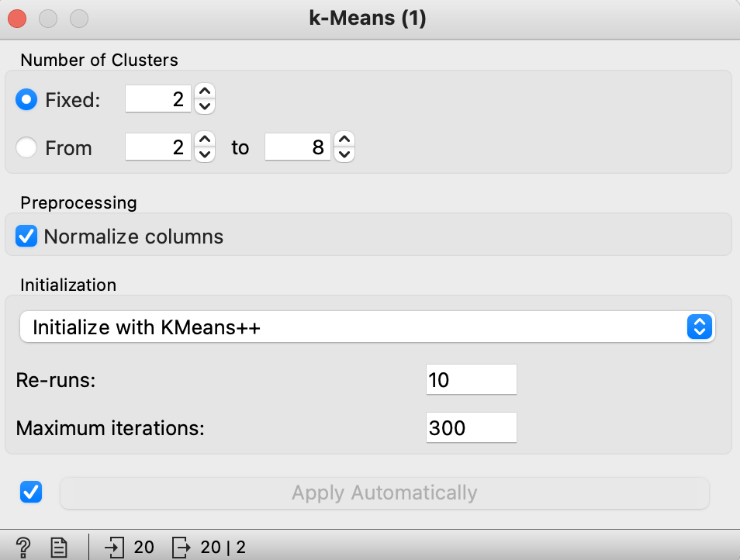Click the 'Number of Clusters' heading

[x=99, y=60]
